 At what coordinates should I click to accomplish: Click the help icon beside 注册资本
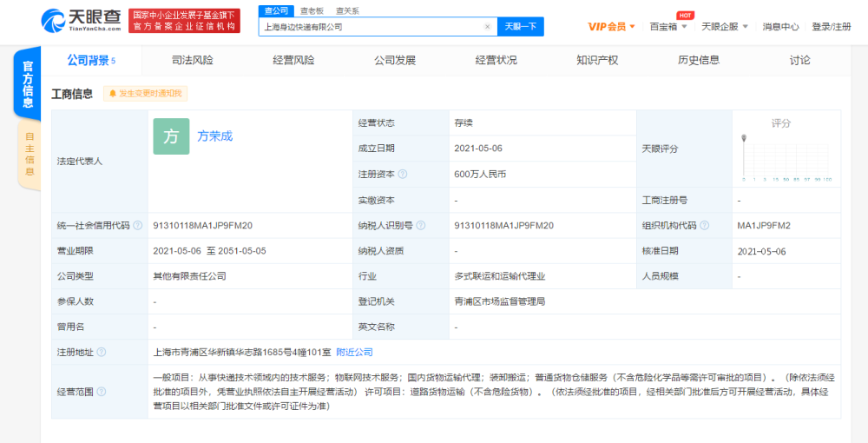pos(403,174)
